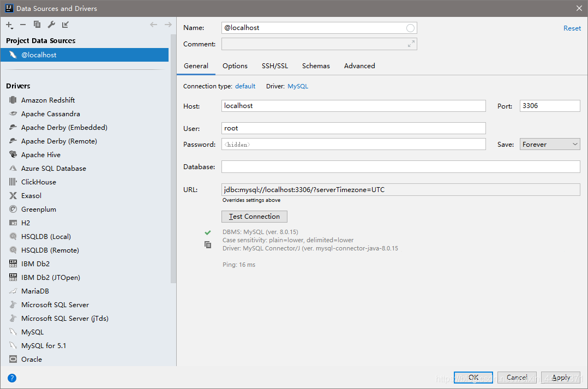Viewport: 588px width, 389px height.
Task: Remove the selected data source
Action: tap(22, 25)
